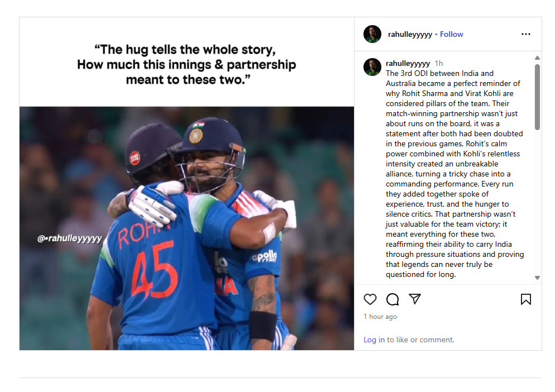Click the @rahulleyyyyy watermark on the photo
This screenshot has width=555, height=392.
(x=70, y=238)
